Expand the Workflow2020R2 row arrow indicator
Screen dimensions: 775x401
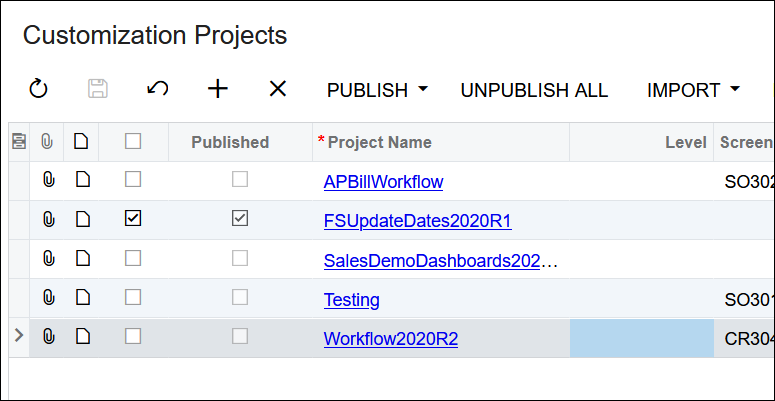tap(18, 338)
